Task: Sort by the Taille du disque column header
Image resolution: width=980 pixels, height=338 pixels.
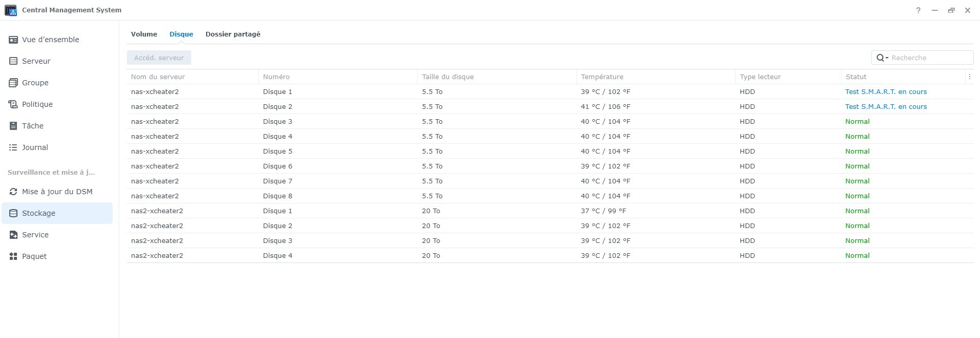Action: click(x=448, y=77)
